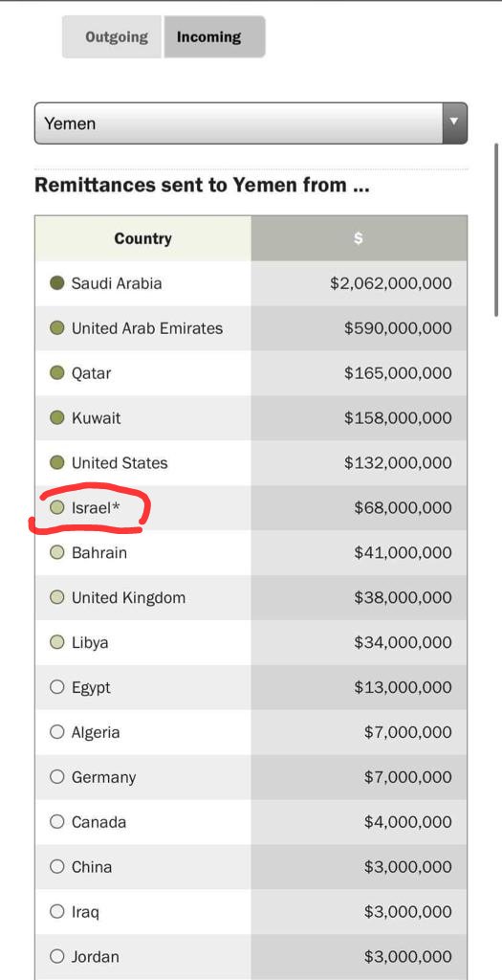Click the Kuwait dot marker
The image size is (502, 980).
click(x=56, y=417)
